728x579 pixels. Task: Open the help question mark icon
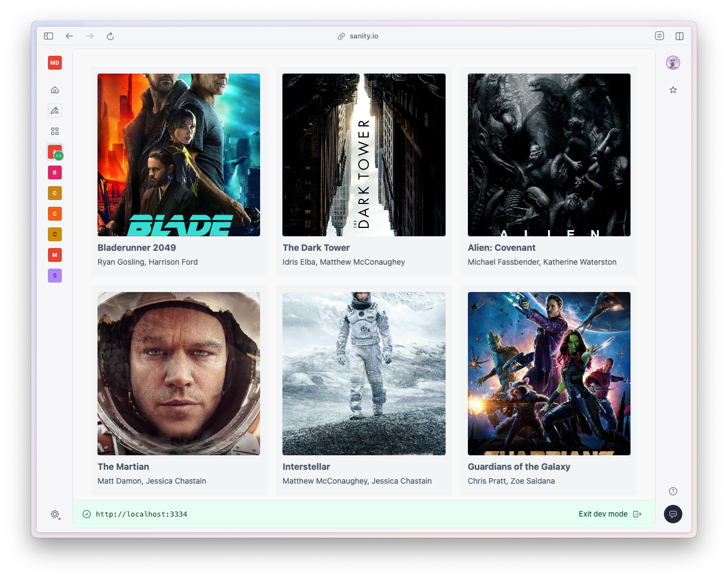673,491
